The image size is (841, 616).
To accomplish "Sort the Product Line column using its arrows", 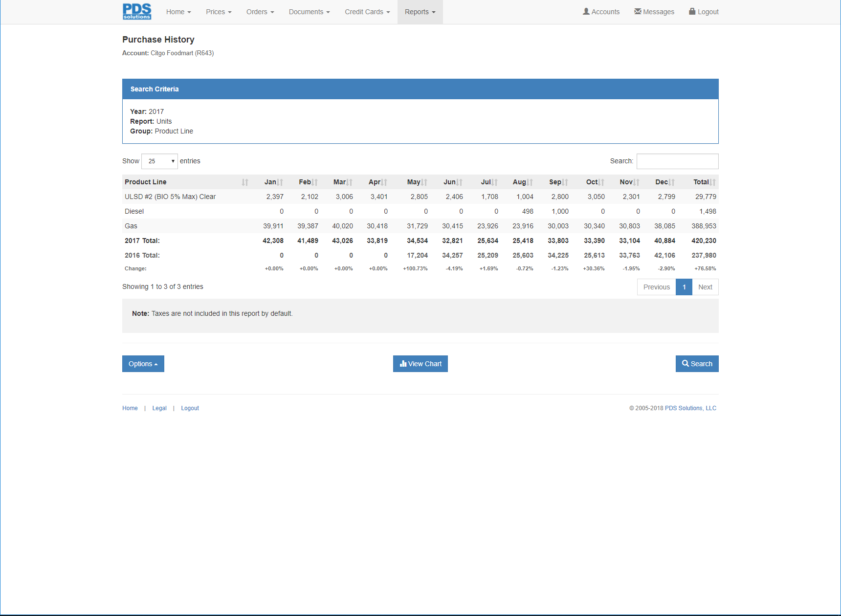I will (245, 182).
